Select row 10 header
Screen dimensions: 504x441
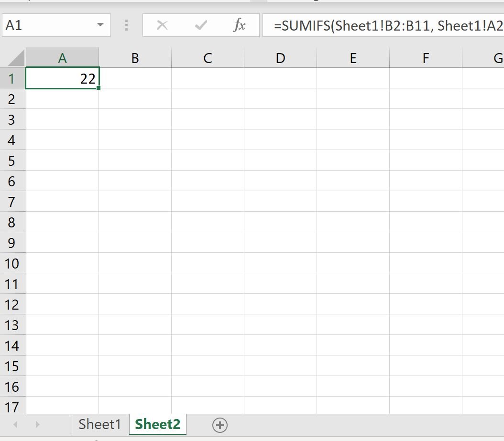[12, 263]
